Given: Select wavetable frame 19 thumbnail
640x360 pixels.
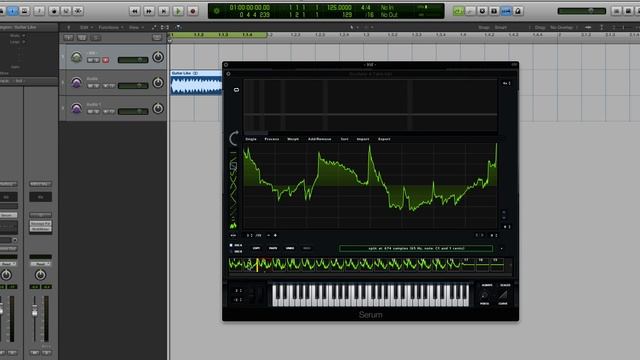Looking at the screenshot, I should click(x=496, y=264).
